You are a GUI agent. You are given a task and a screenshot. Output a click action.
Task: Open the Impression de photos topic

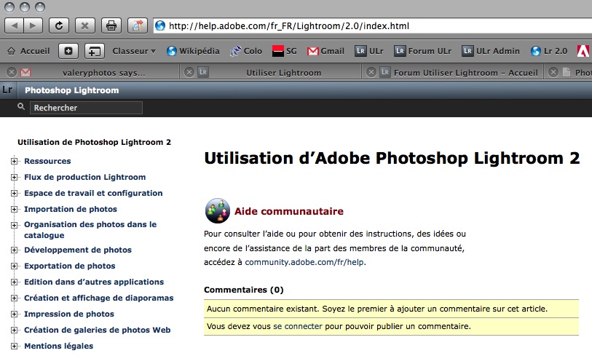coord(69,314)
